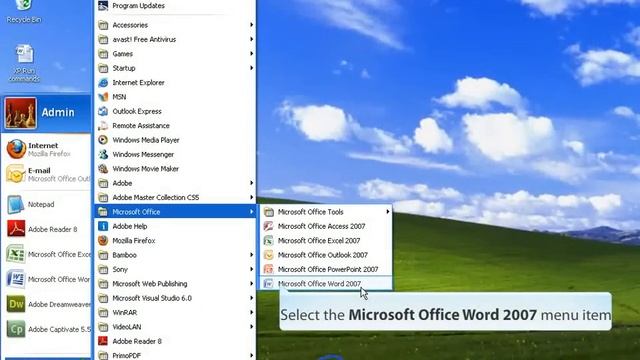Expand the Adobe submenu arrow
Image resolution: width=640 pixels, height=360 pixels.
click(x=251, y=183)
